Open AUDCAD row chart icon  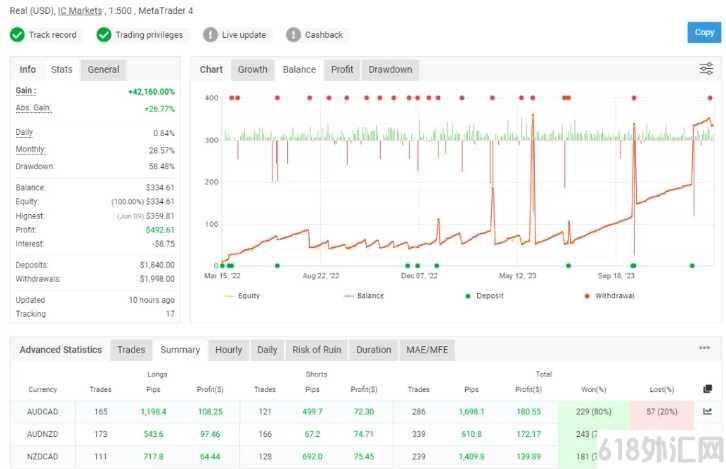coord(707,411)
